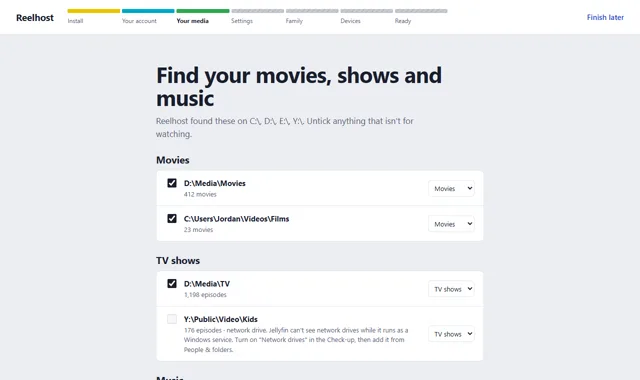Screen dimensions: 640x380
Task: Click the green Your media progress bar
Action: click(203, 11)
